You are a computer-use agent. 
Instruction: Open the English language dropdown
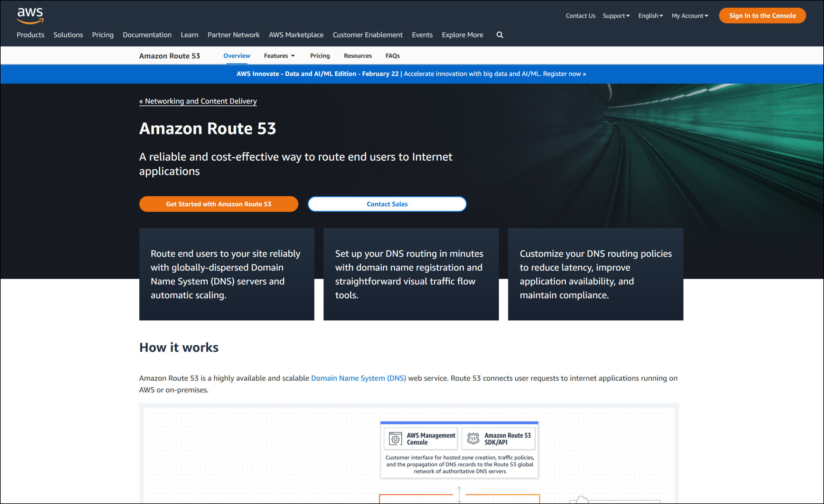coord(649,16)
